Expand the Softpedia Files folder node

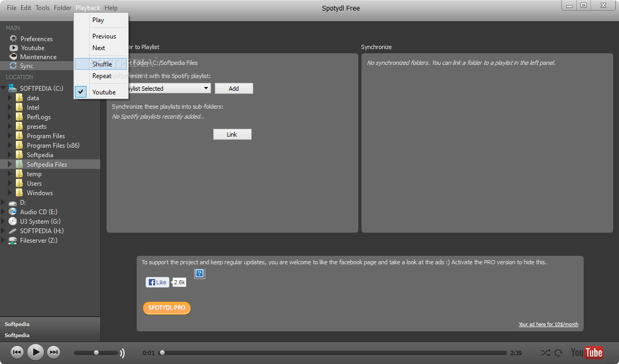[x=10, y=164]
